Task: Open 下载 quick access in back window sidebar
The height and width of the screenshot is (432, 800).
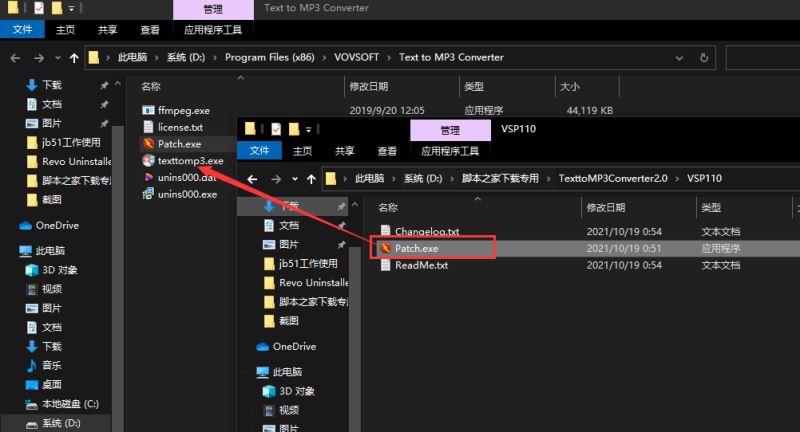Action: 44,85
